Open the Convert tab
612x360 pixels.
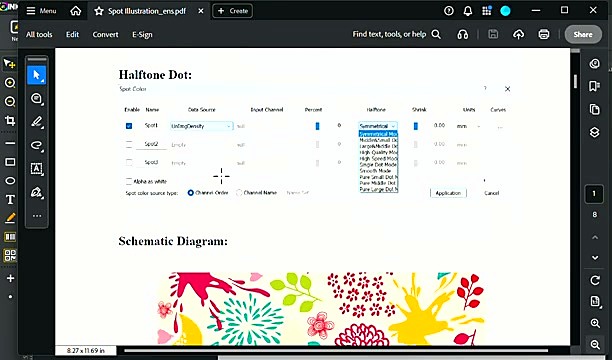coord(105,34)
